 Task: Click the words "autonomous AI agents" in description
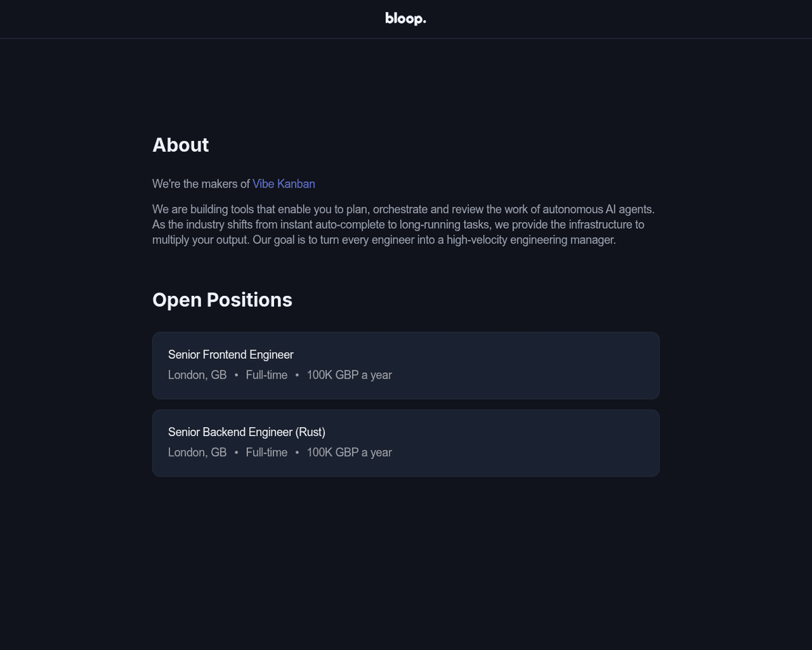pyautogui.click(x=598, y=209)
